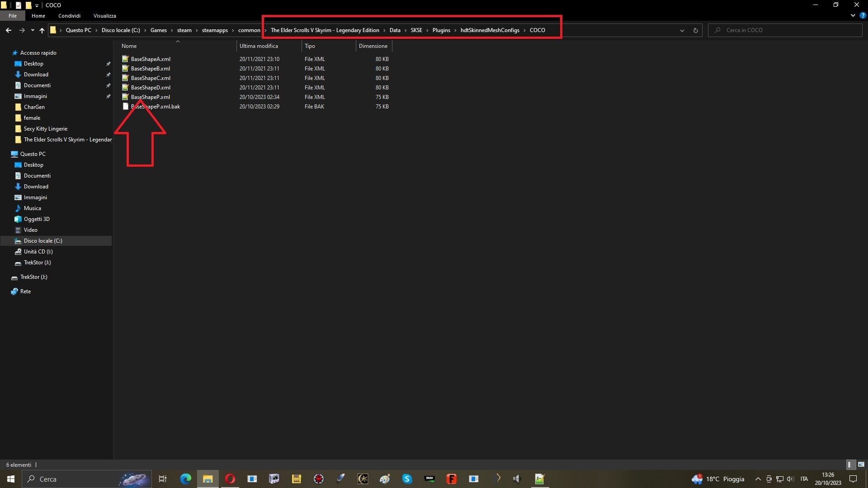Open the Visualizza ribbon tab

click(x=104, y=16)
